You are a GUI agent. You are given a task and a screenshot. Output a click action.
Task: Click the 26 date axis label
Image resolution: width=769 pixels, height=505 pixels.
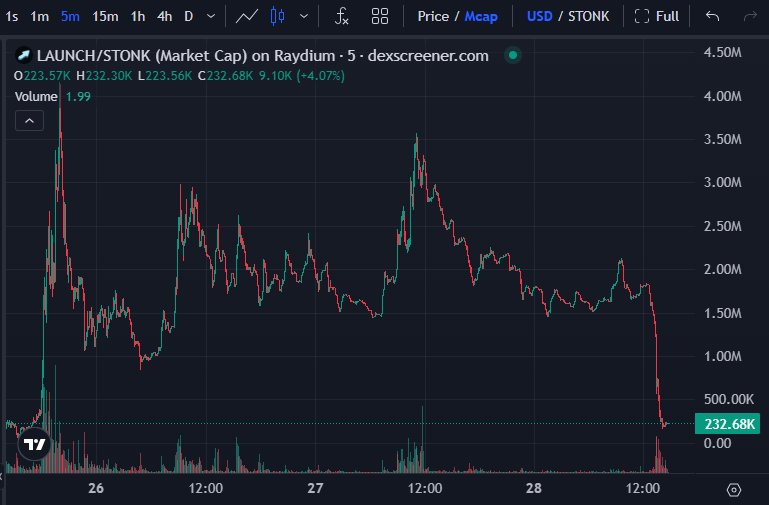click(x=96, y=488)
